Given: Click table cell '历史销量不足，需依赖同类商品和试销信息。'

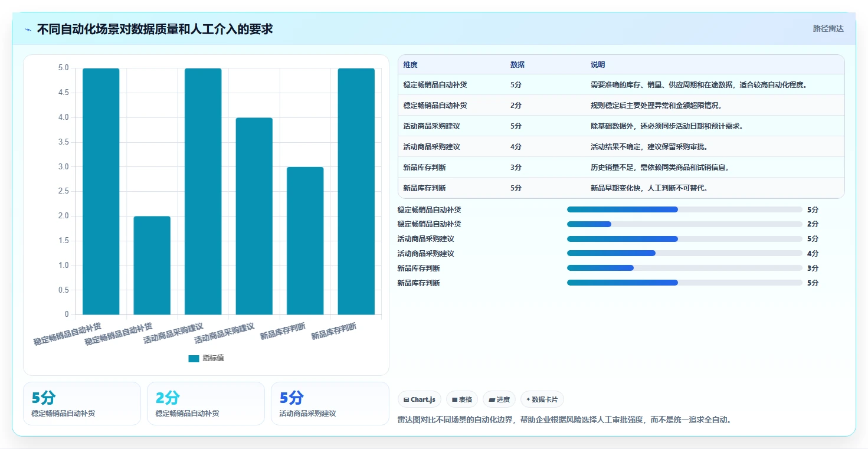Looking at the screenshot, I should pos(660,168).
